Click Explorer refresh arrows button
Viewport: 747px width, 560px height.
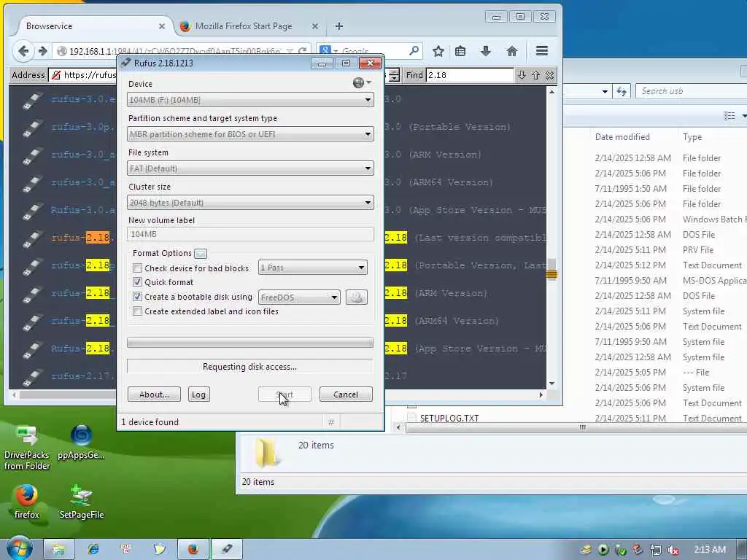coord(622,91)
